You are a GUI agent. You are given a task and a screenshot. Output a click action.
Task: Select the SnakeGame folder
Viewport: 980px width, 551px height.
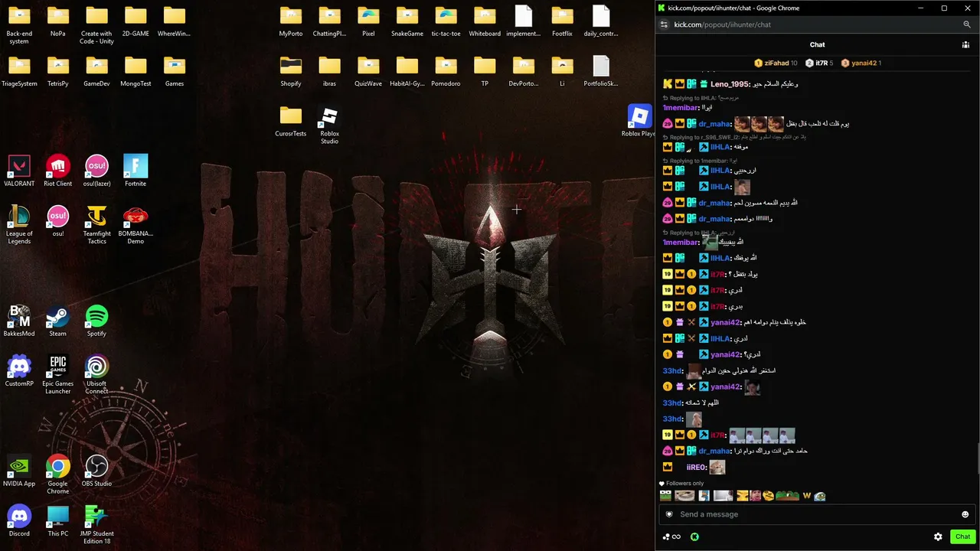click(x=407, y=21)
